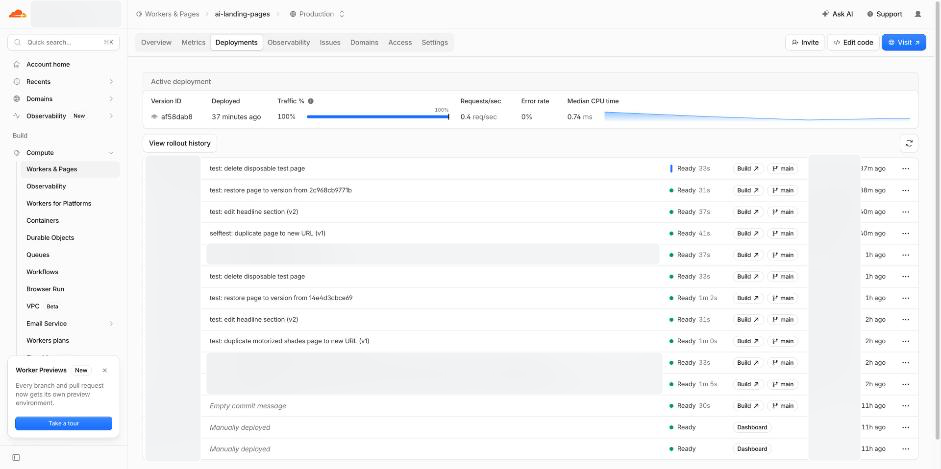Click version ID af58dab8

click(176, 116)
